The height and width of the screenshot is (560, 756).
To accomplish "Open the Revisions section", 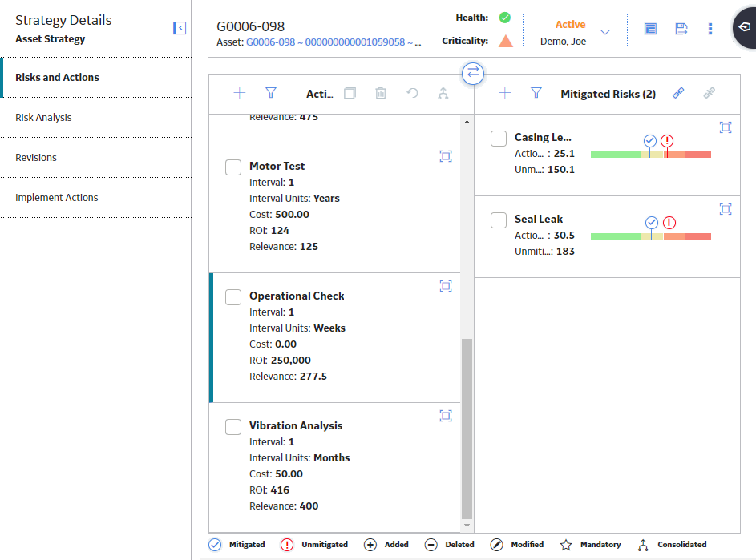I will (x=96, y=158).
